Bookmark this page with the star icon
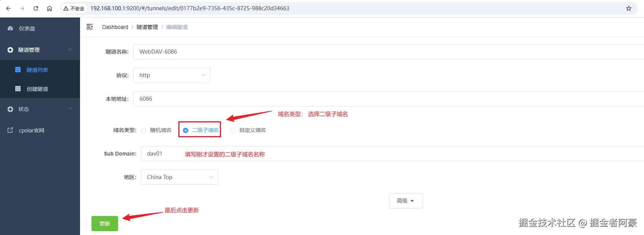This screenshot has height=235, width=644. tap(629, 8)
